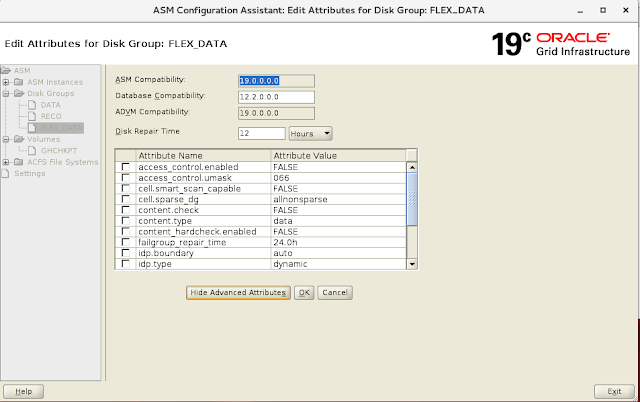
Task: Check content_hardcheck.enabled row box
Action: pos(125,231)
